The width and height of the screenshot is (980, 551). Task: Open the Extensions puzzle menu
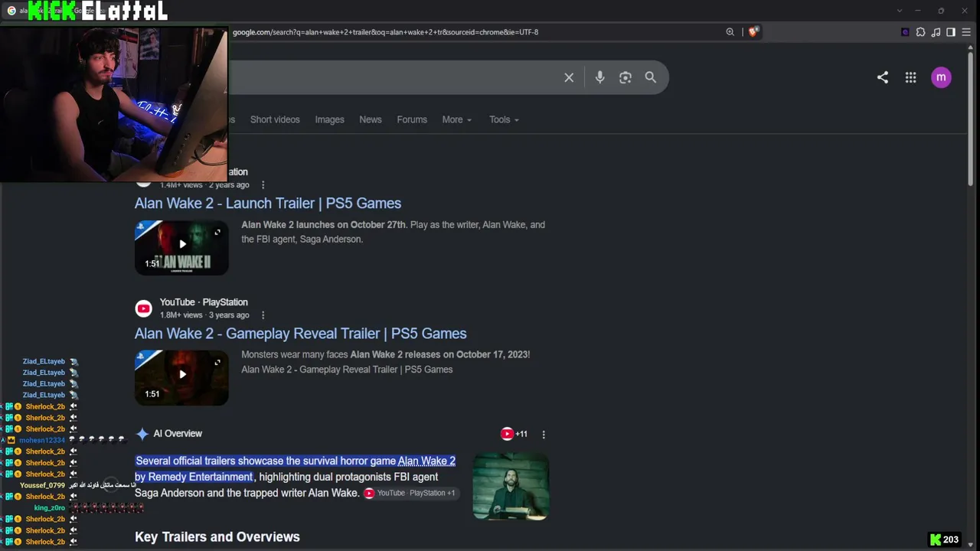click(920, 32)
